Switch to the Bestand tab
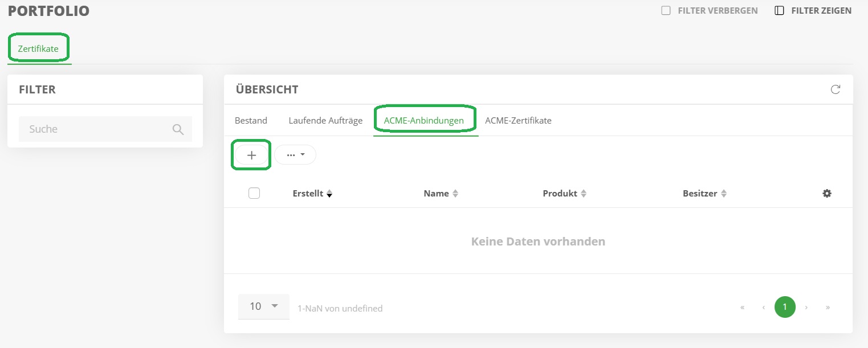The height and width of the screenshot is (348, 868). click(x=251, y=121)
